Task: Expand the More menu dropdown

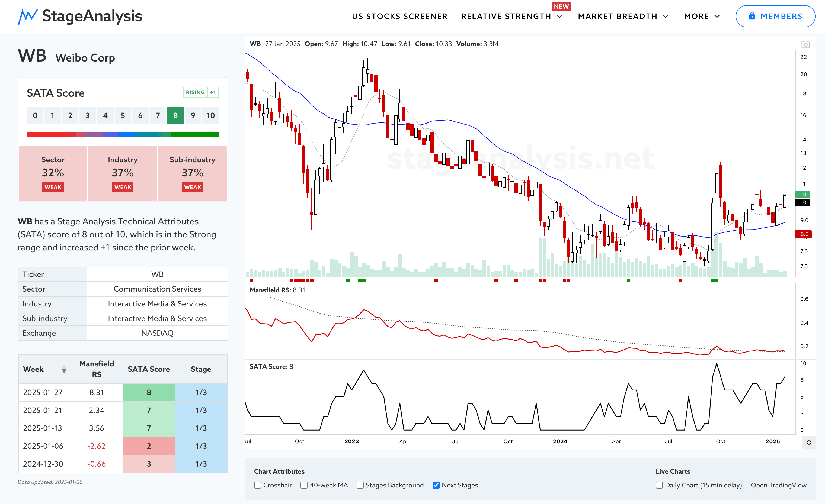Action: coord(702,16)
